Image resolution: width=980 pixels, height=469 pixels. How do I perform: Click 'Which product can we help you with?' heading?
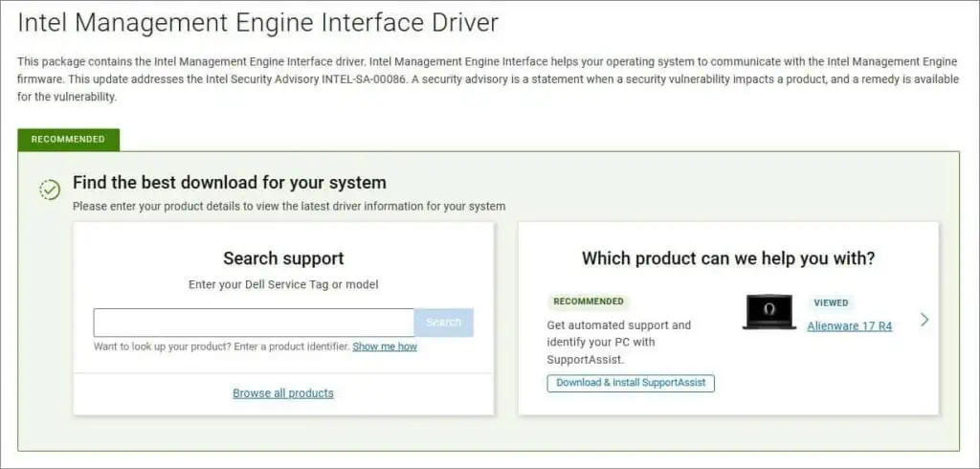[727, 258]
